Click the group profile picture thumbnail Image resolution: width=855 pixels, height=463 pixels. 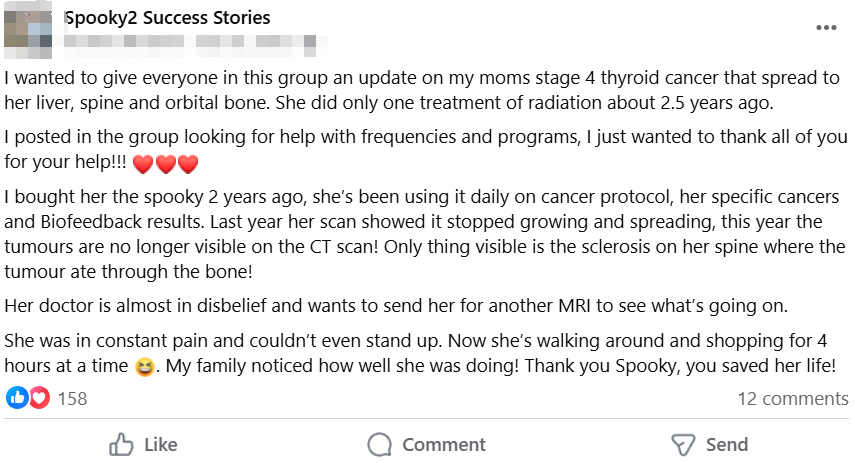coord(29,31)
